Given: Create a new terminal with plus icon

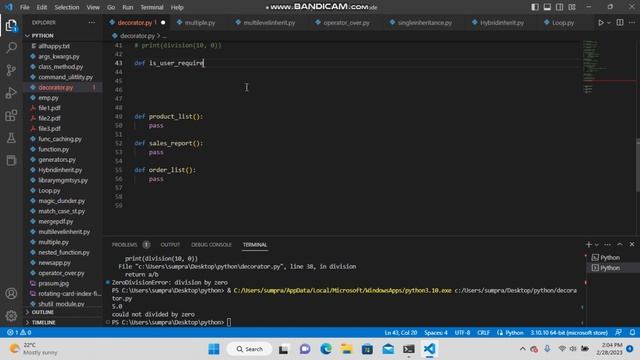Looking at the screenshot, I should tap(588, 244).
